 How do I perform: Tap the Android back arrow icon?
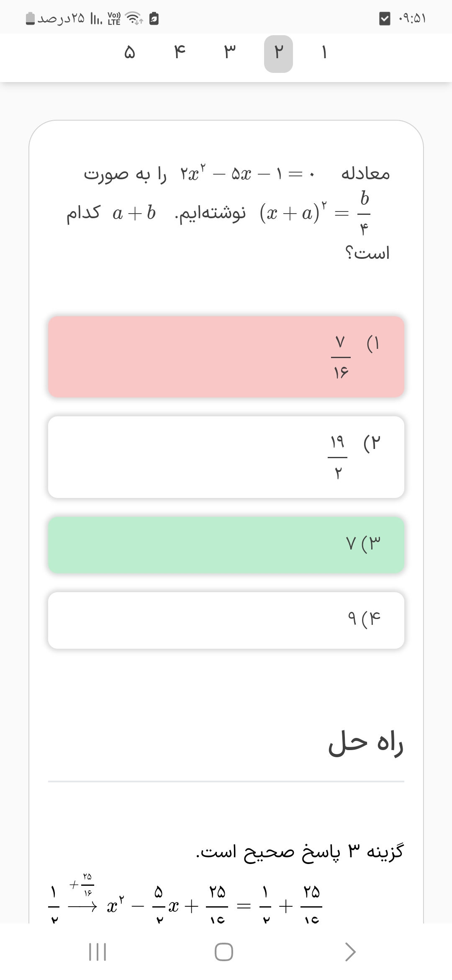pyautogui.click(x=350, y=952)
